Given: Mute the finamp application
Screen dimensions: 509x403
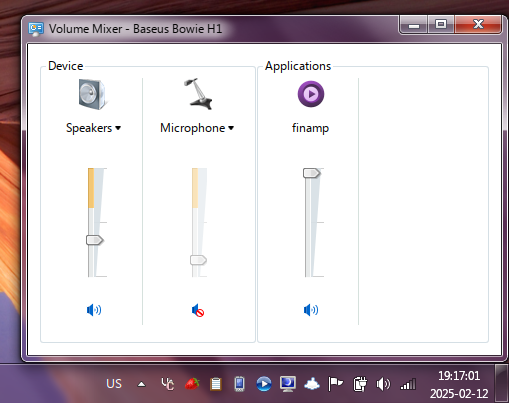Looking at the screenshot, I should [x=311, y=310].
